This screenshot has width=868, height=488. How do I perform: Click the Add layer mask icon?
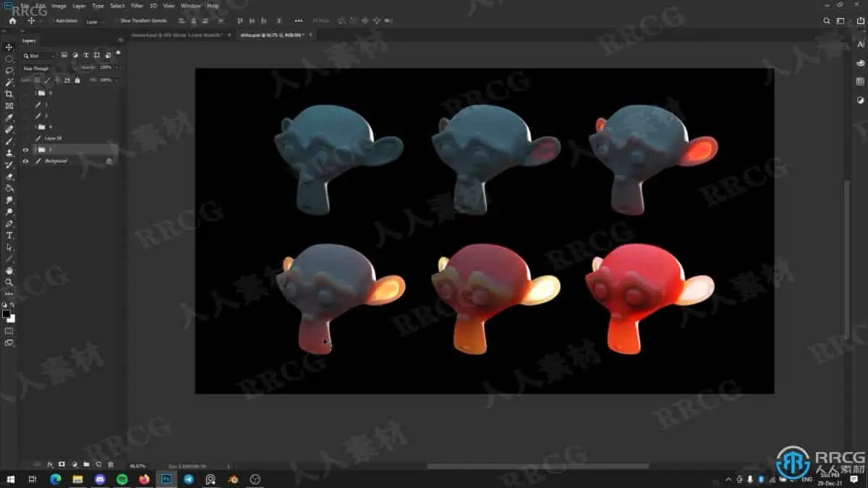(x=61, y=463)
